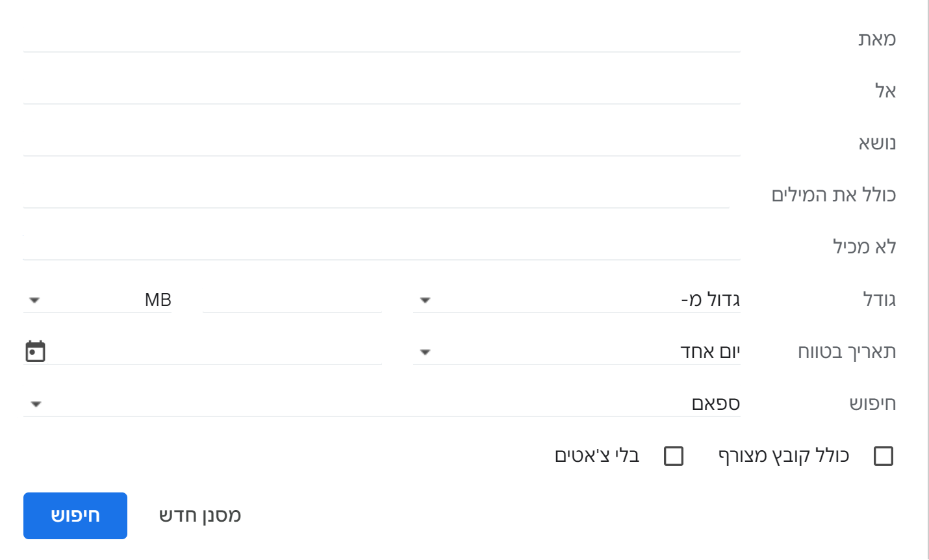
Task: Select the 'נושא' subject input field
Action: (381, 143)
